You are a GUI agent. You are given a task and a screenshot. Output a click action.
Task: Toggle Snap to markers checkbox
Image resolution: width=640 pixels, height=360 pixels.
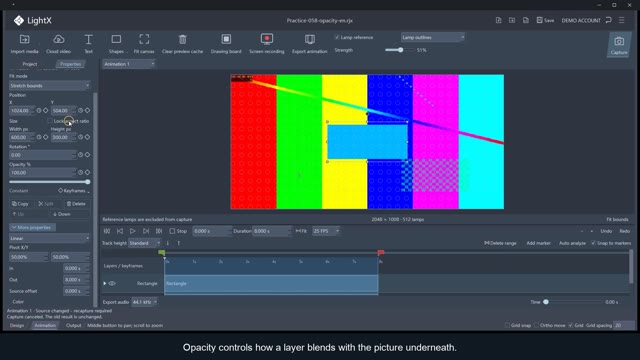coord(593,243)
